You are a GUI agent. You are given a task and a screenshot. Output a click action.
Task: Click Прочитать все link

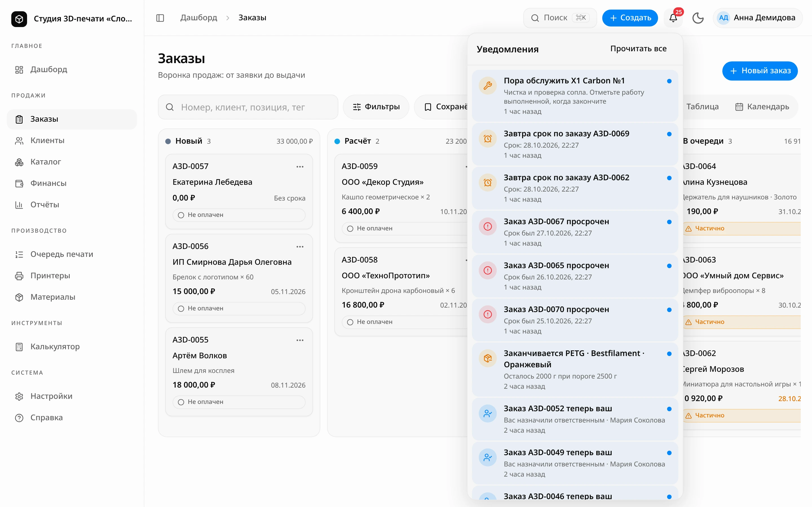coord(638,49)
